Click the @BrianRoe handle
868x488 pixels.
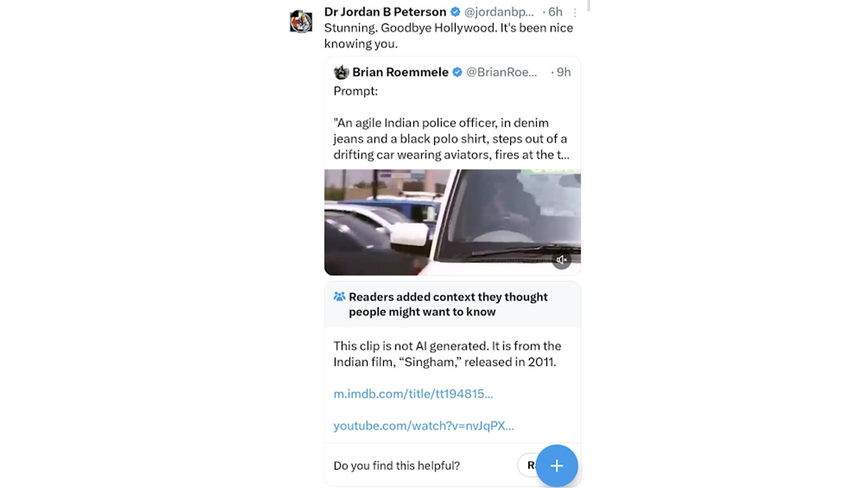click(x=502, y=72)
